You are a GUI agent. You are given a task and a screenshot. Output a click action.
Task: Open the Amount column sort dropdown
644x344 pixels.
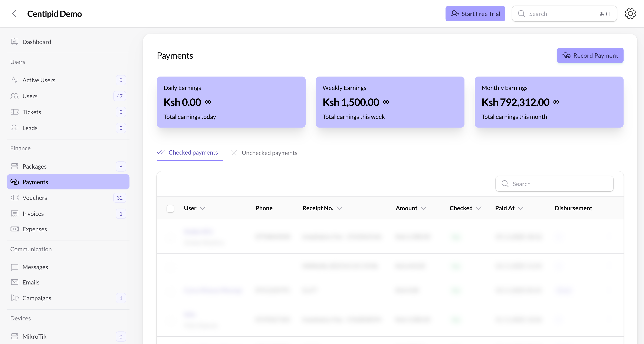(424, 208)
